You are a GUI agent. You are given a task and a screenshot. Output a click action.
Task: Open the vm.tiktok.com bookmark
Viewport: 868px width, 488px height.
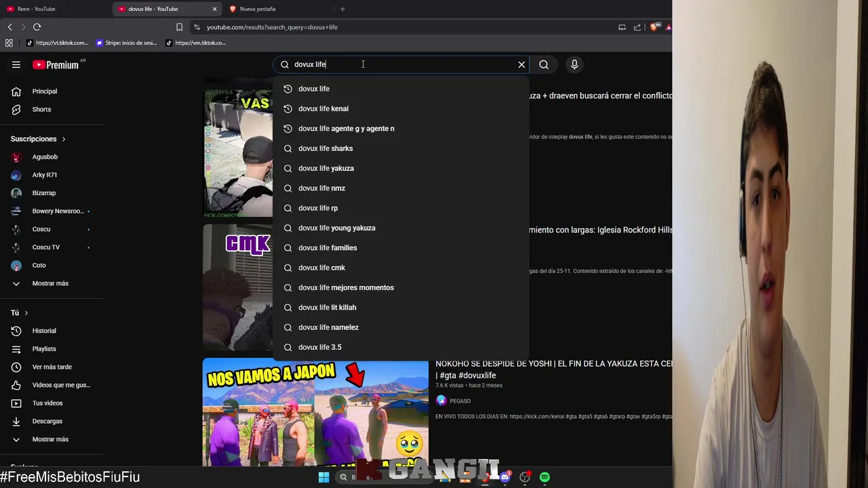click(x=195, y=43)
